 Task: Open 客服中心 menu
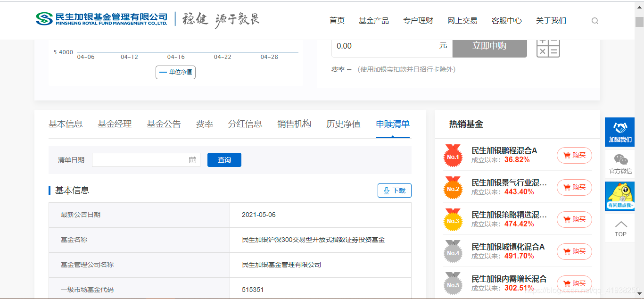[507, 21]
